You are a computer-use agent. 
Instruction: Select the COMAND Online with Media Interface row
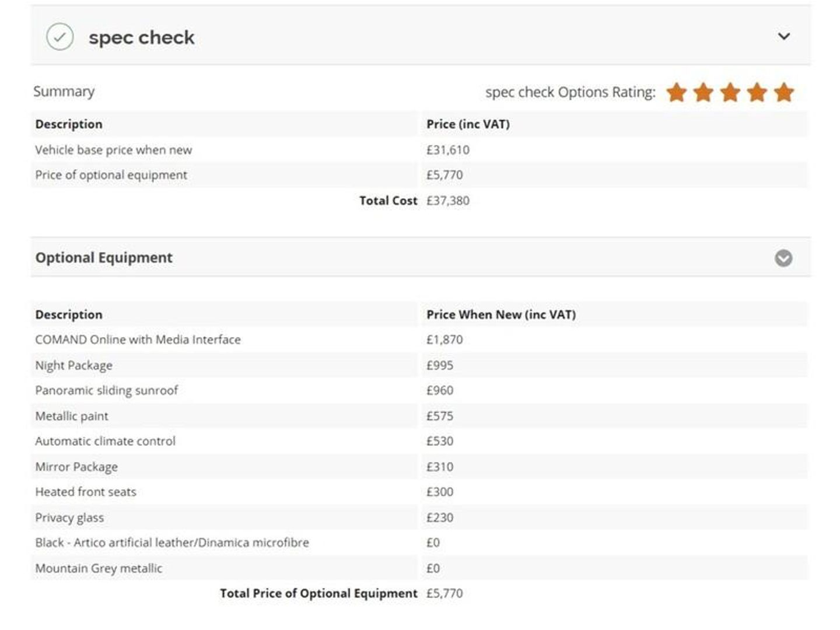419,339
